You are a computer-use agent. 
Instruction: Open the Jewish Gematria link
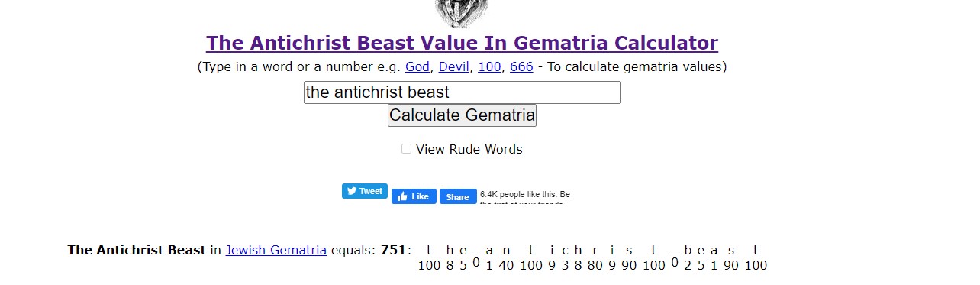276,250
